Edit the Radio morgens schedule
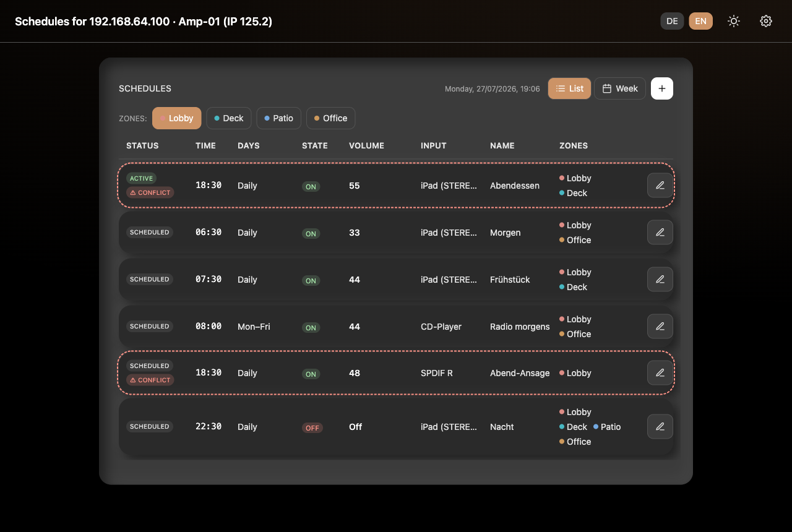This screenshot has height=532, width=792. coord(660,327)
